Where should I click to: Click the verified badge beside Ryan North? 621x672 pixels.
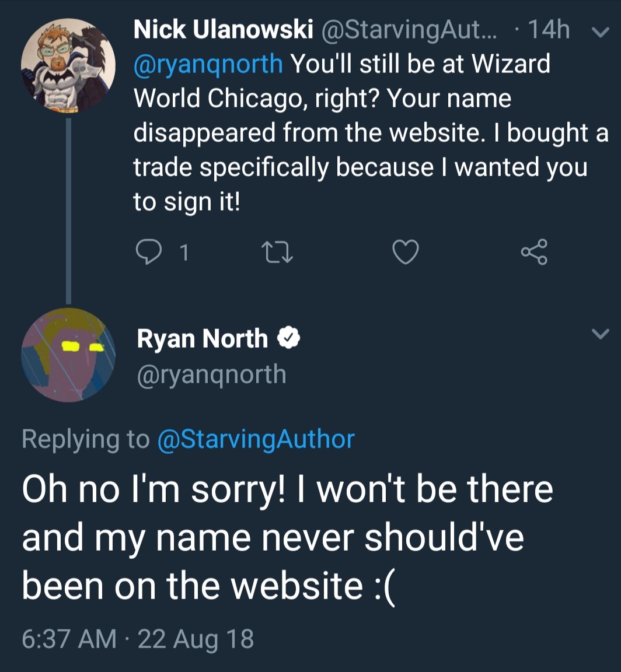coord(289,338)
